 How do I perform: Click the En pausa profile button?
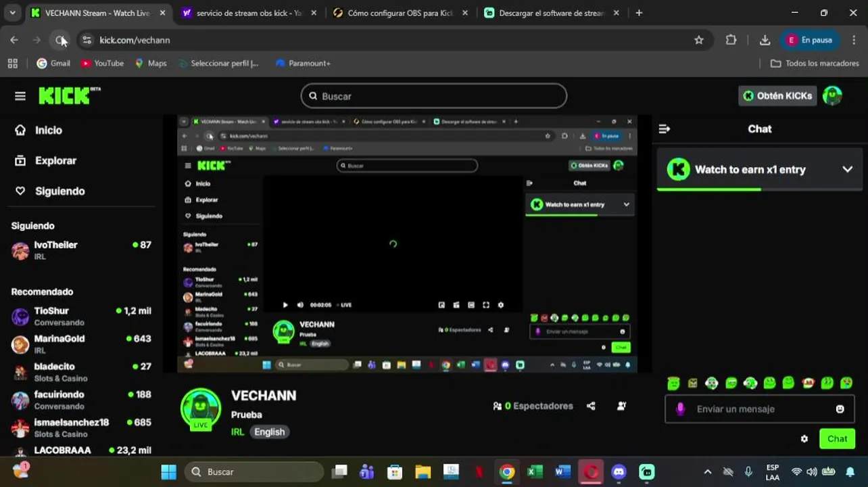pyautogui.click(x=810, y=40)
